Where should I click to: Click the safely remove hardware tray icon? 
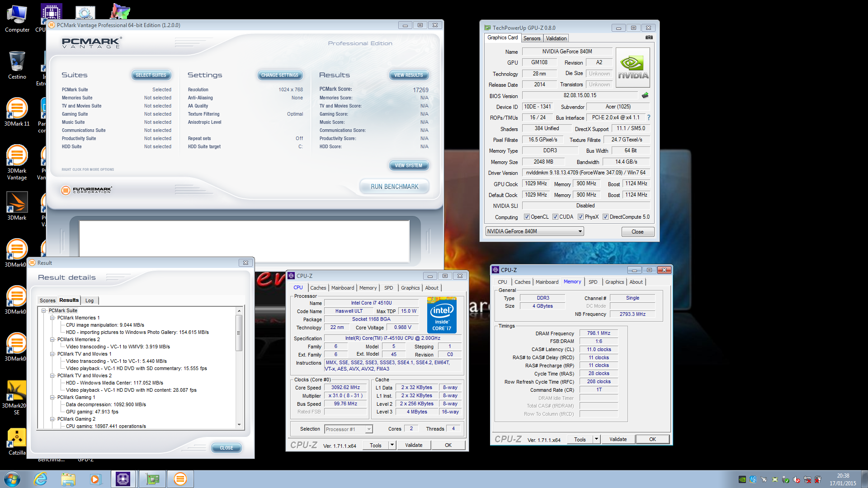pyautogui.click(x=786, y=479)
